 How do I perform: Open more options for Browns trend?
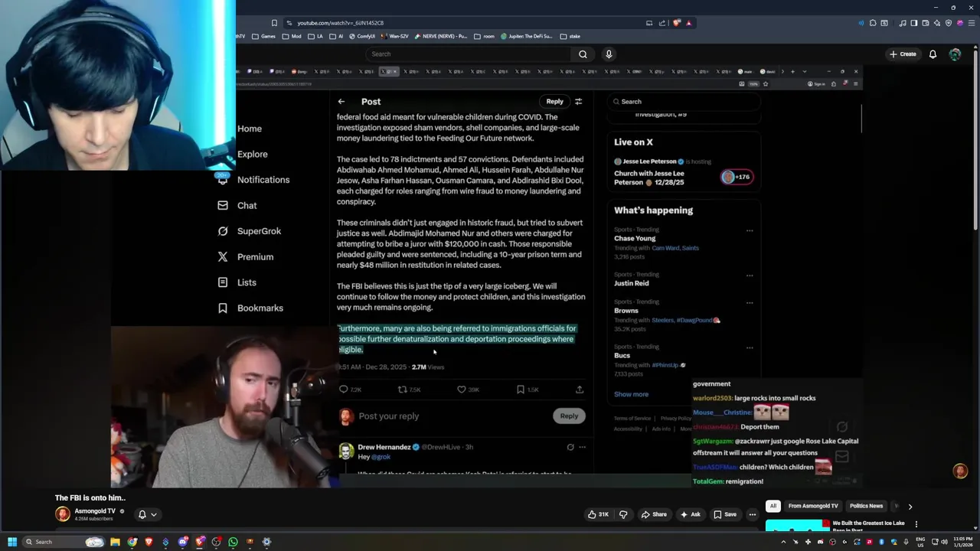tap(750, 302)
